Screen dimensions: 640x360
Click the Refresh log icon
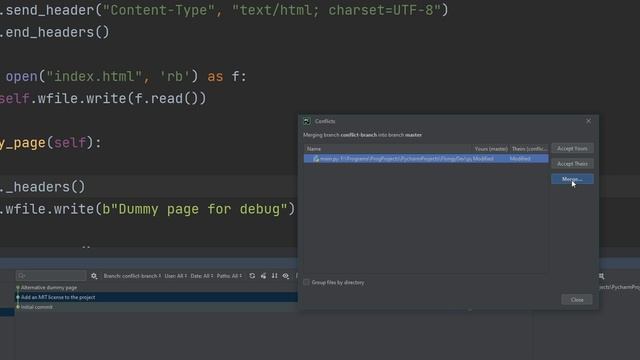point(252,276)
